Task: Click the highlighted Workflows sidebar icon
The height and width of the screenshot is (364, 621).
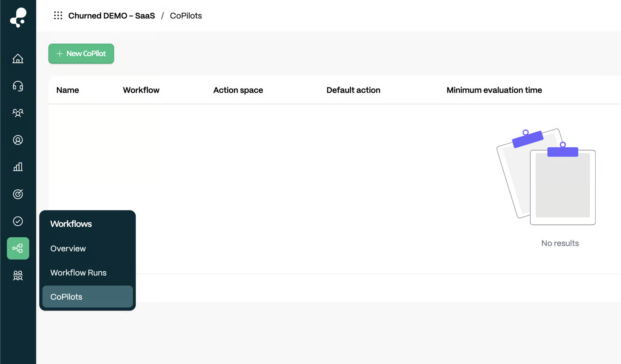Action: (18, 248)
